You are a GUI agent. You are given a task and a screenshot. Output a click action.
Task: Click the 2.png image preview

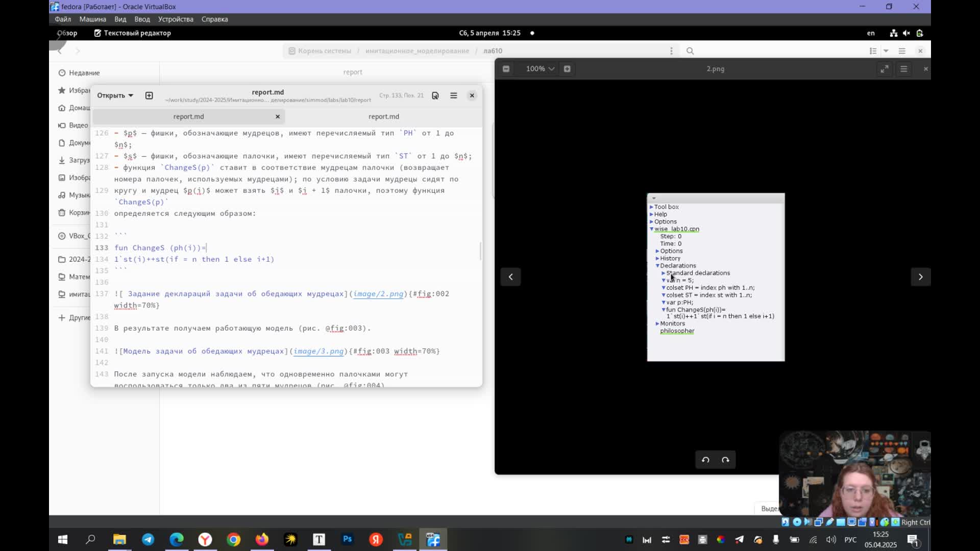pyautogui.click(x=716, y=277)
